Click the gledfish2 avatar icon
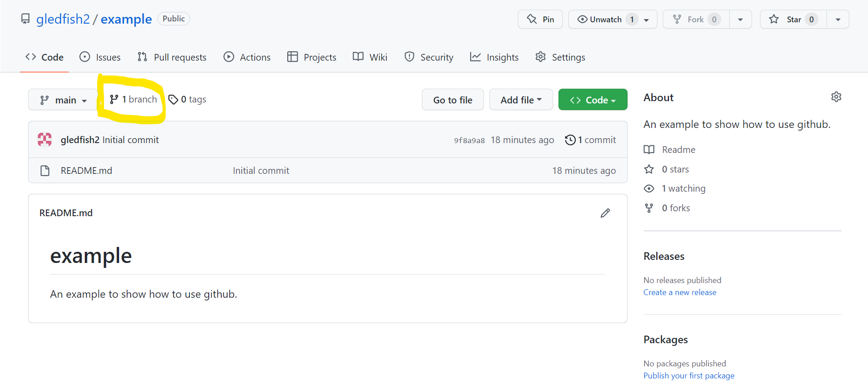Screen dimensions: 868x390 coord(45,140)
